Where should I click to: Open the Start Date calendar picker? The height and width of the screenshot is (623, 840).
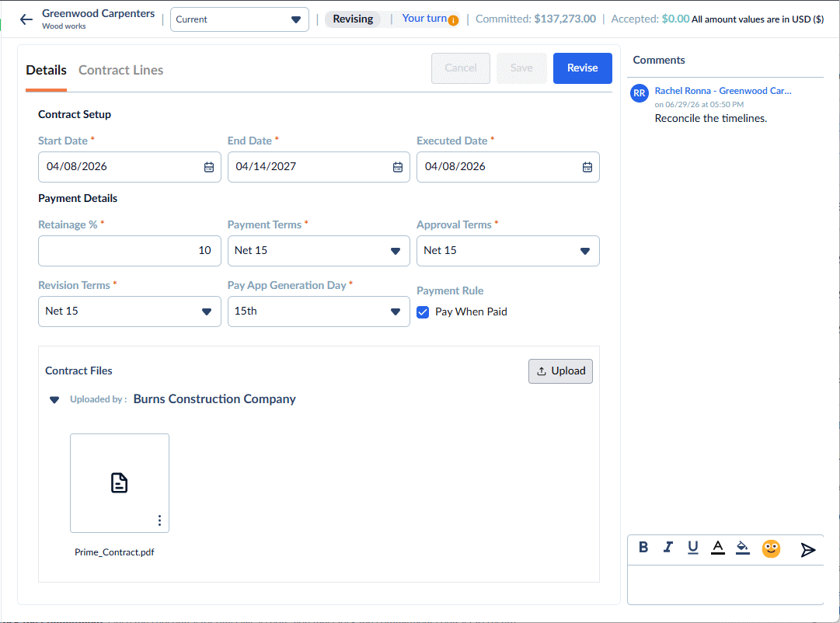click(209, 167)
